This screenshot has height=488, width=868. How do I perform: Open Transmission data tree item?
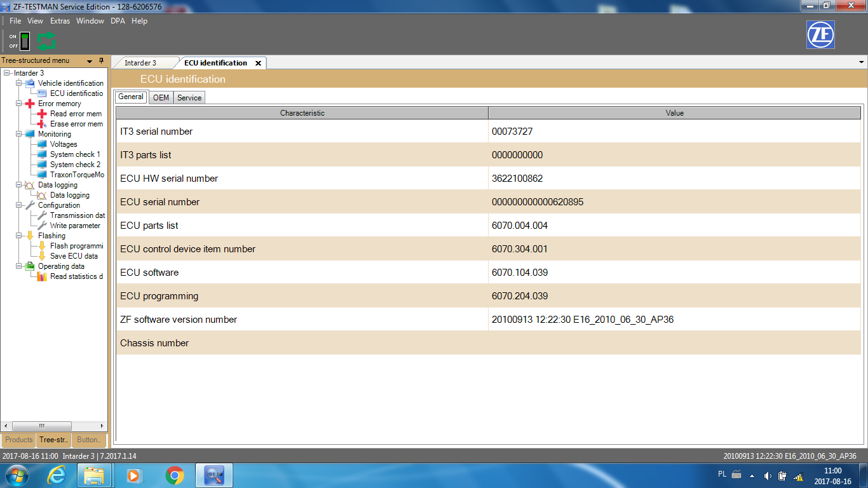(x=78, y=215)
